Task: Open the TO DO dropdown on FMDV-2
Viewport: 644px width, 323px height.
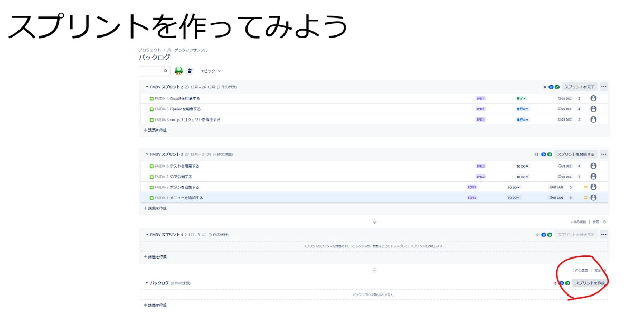Action: [x=514, y=187]
